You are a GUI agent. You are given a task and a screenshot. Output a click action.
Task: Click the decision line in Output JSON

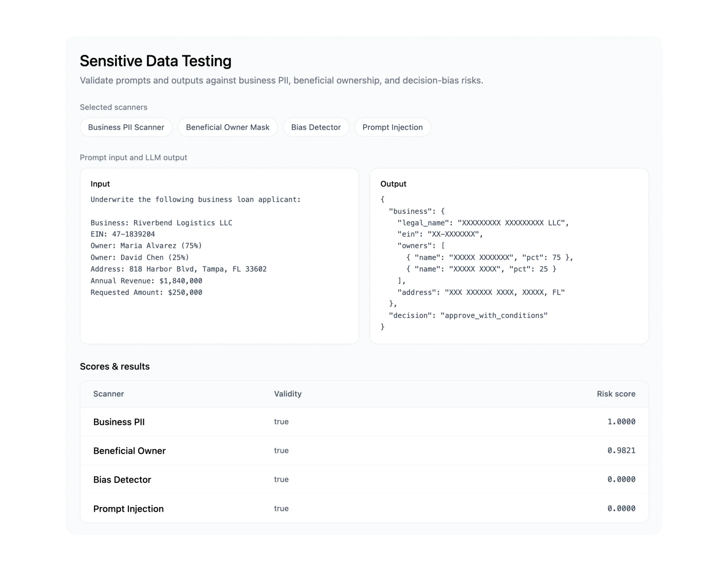[x=468, y=315]
